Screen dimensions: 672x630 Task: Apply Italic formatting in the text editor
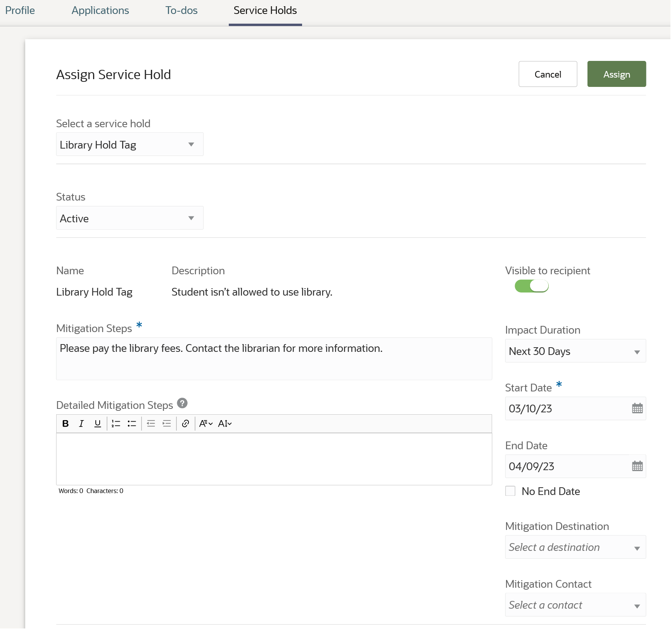[81, 424]
